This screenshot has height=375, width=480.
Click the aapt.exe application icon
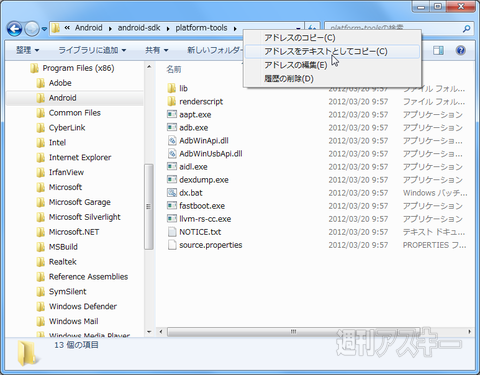[x=172, y=115]
